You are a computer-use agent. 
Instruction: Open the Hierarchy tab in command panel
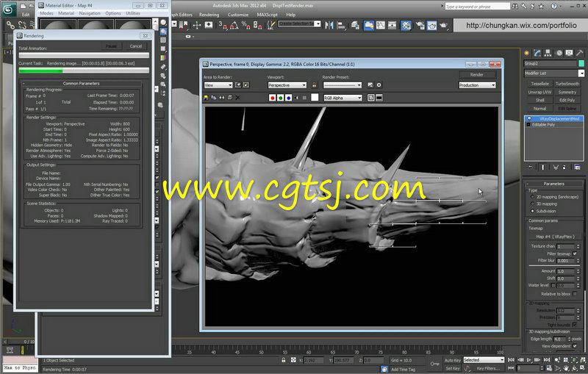548,53
